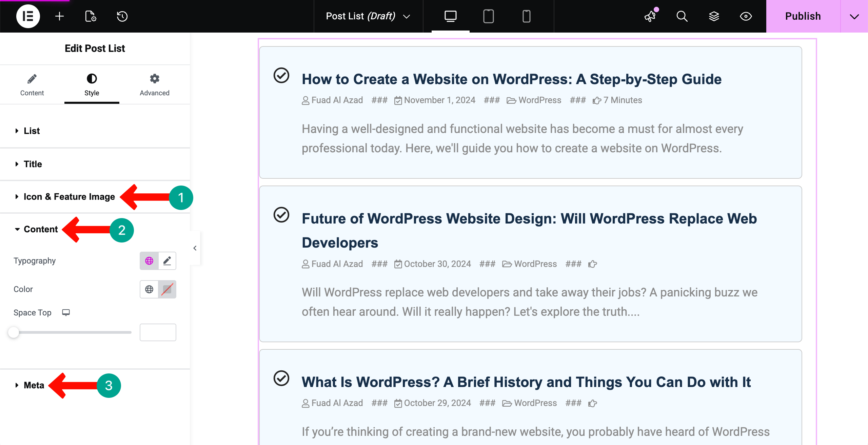Click the Add Element plus icon
Viewport: 868px width, 445px height.
pos(59,16)
